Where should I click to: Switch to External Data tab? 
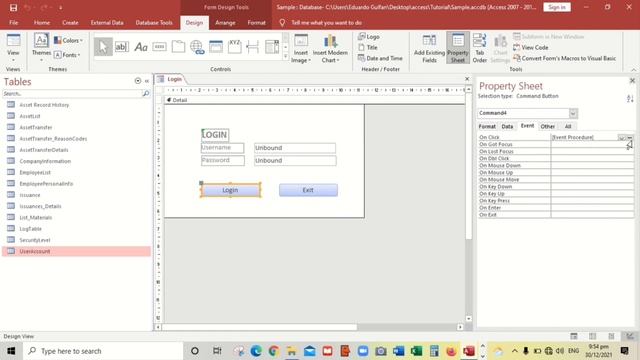pyautogui.click(x=107, y=23)
